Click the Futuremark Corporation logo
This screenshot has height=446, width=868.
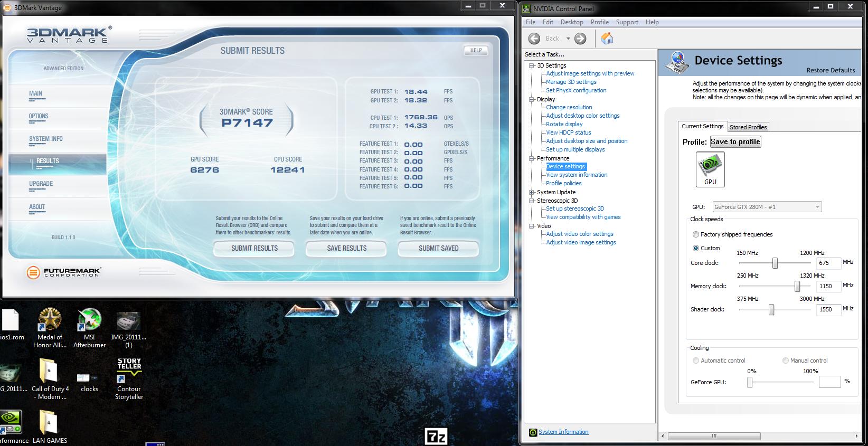63,272
